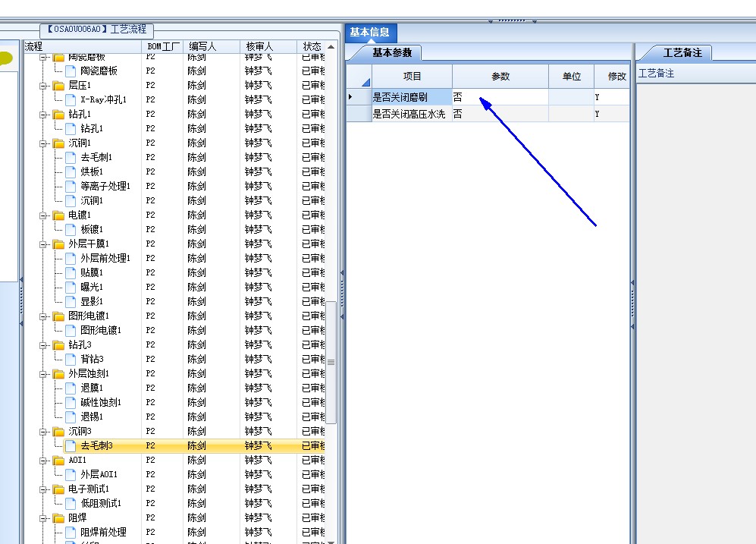Click the document icon of 去毛刺1
Image resolution: width=756 pixels, height=544 pixels.
[71, 157]
